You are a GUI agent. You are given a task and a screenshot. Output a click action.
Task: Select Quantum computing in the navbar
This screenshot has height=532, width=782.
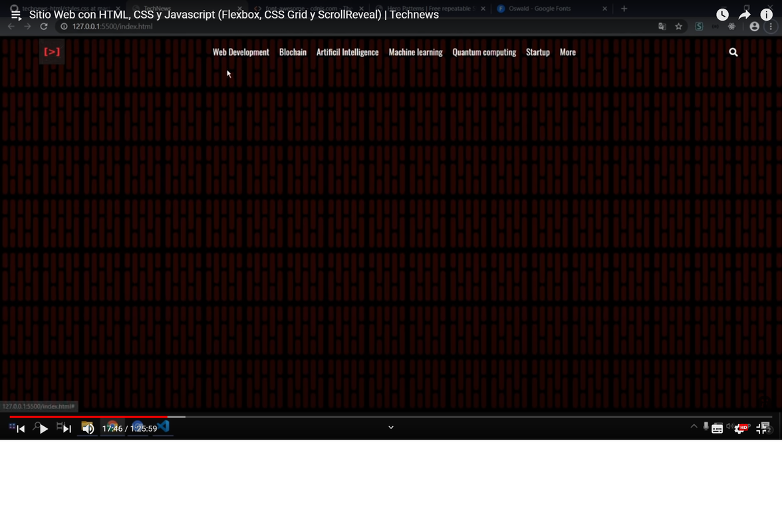[484, 53]
